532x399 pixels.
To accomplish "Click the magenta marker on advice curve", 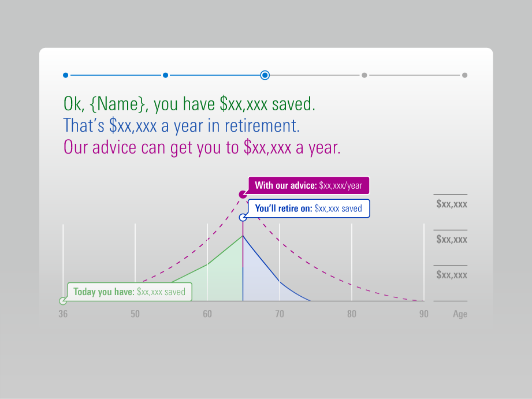I will [x=243, y=195].
